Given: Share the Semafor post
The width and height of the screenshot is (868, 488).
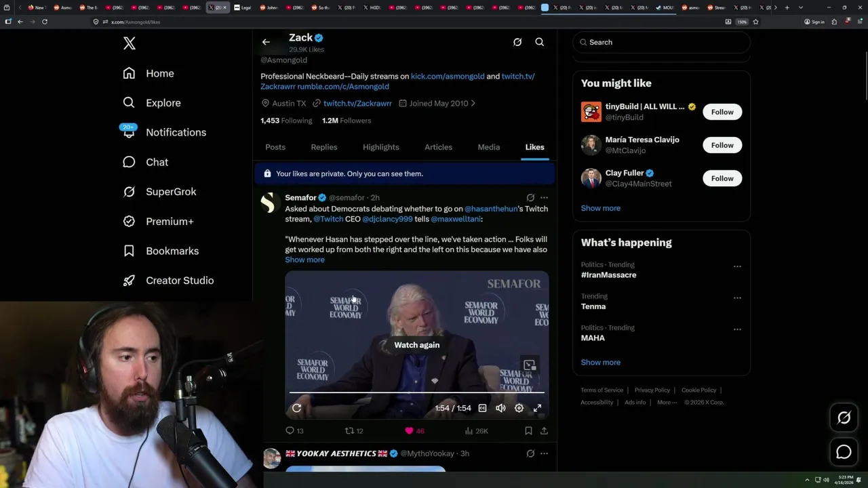Looking at the screenshot, I should click(544, 430).
